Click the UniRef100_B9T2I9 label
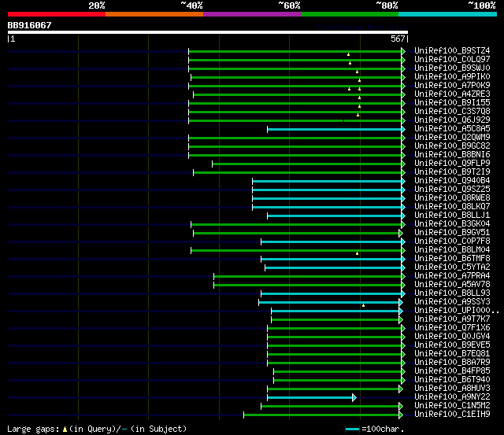This screenshot has height=435, width=504. click(452, 172)
